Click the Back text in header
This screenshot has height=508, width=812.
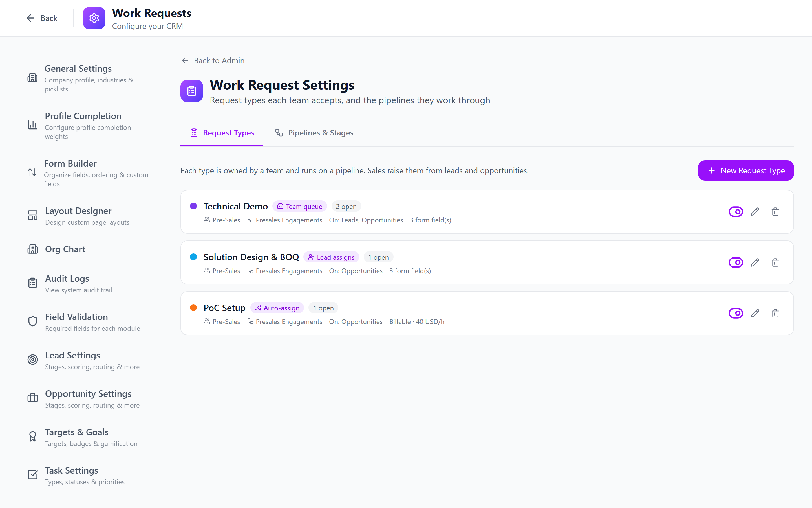tap(49, 18)
